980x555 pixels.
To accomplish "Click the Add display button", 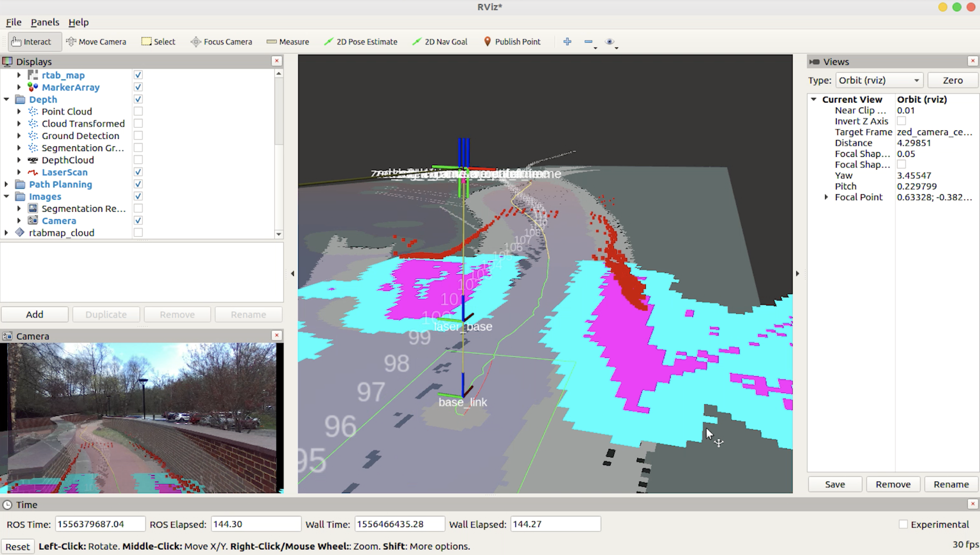I will 35,315.
